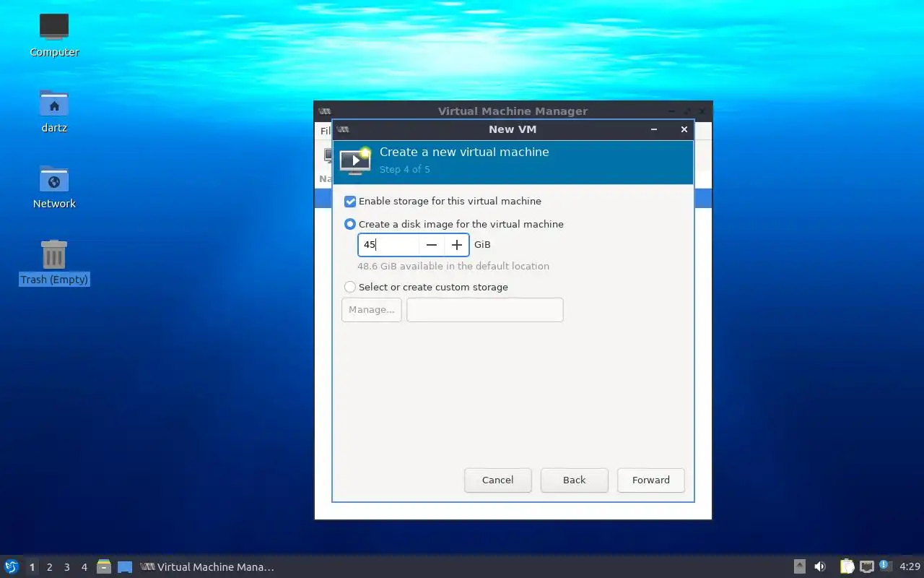The image size is (924, 578).
Task: Open the clipboard manager tray icon
Action: (847, 567)
